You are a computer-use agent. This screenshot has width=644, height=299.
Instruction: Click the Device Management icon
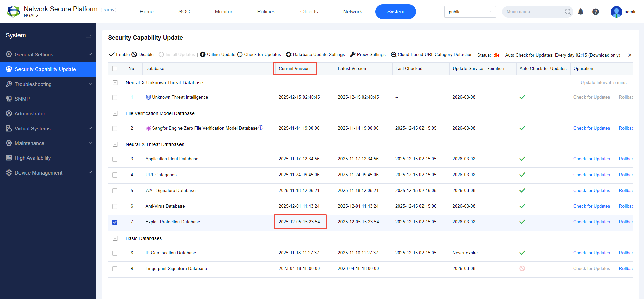pos(9,172)
